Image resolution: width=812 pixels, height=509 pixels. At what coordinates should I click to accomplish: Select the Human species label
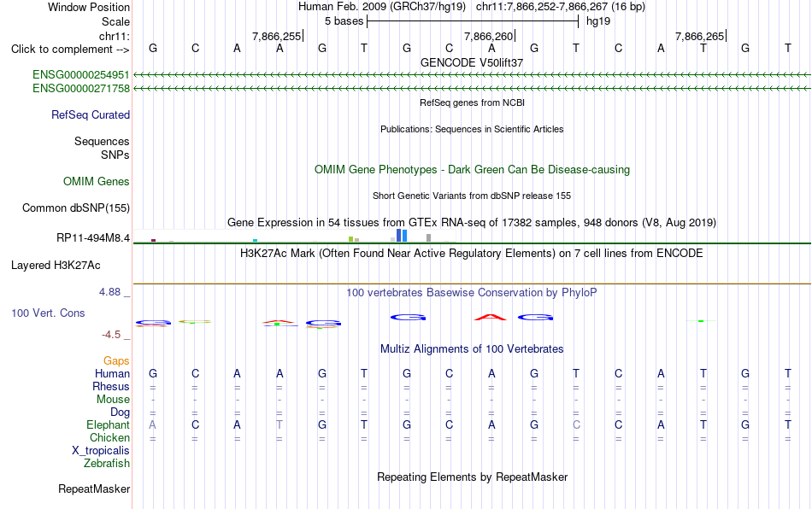(x=112, y=373)
